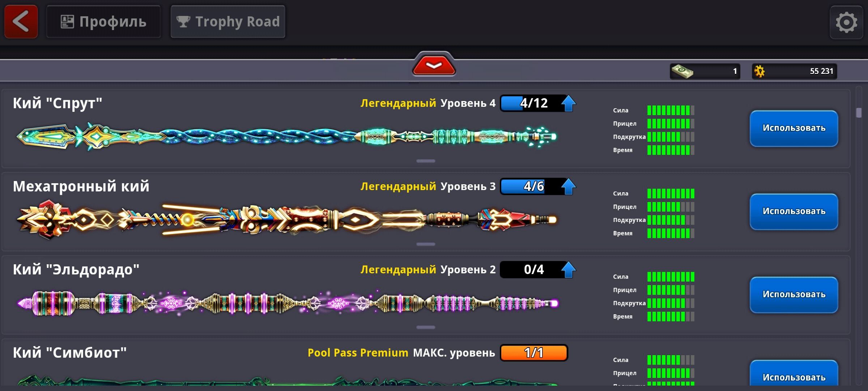This screenshot has height=391, width=868.
Task: Open settings via the gear icon
Action: click(x=846, y=22)
